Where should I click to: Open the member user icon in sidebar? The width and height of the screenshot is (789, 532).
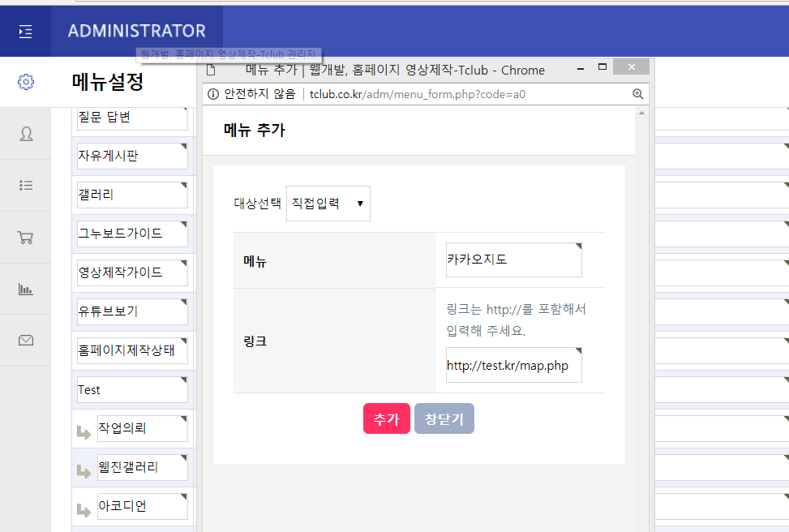(25, 134)
